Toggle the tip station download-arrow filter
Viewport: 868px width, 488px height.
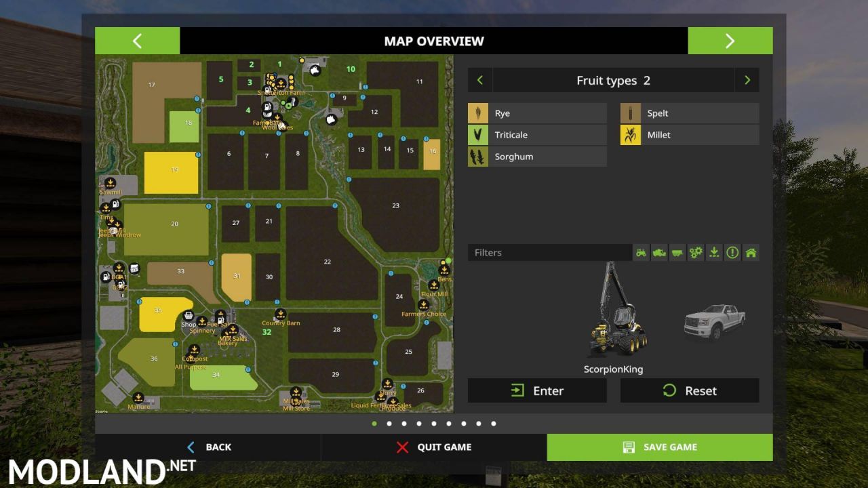click(714, 253)
